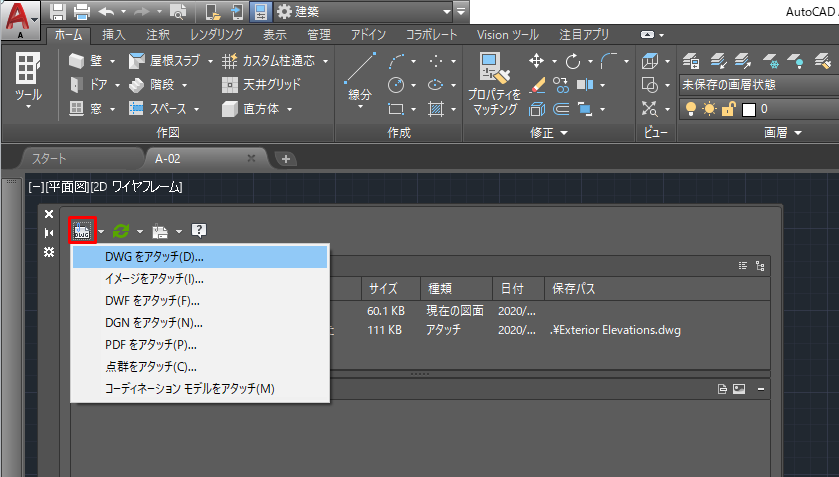Image resolution: width=839 pixels, height=477 pixels.
Task: Add a new drawing tab
Action: (x=286, y=159)
